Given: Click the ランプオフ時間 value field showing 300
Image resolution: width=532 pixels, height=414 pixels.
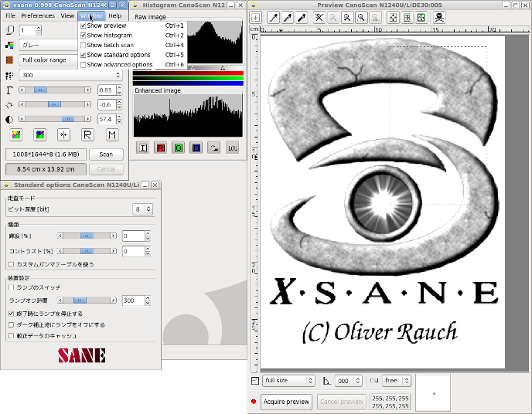Looking at the screenshot, I should (134, 300).
